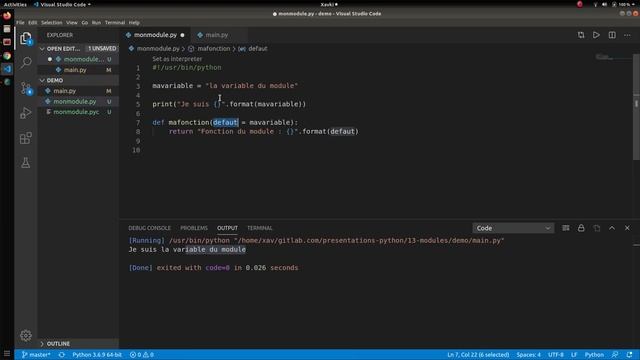Screen dimensions: 640x360
Task: Open the Help menu
Action: tap(134, 23)
